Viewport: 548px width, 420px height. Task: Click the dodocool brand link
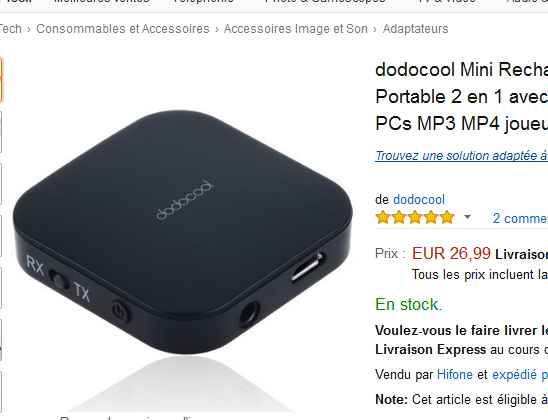coord(419,200)
